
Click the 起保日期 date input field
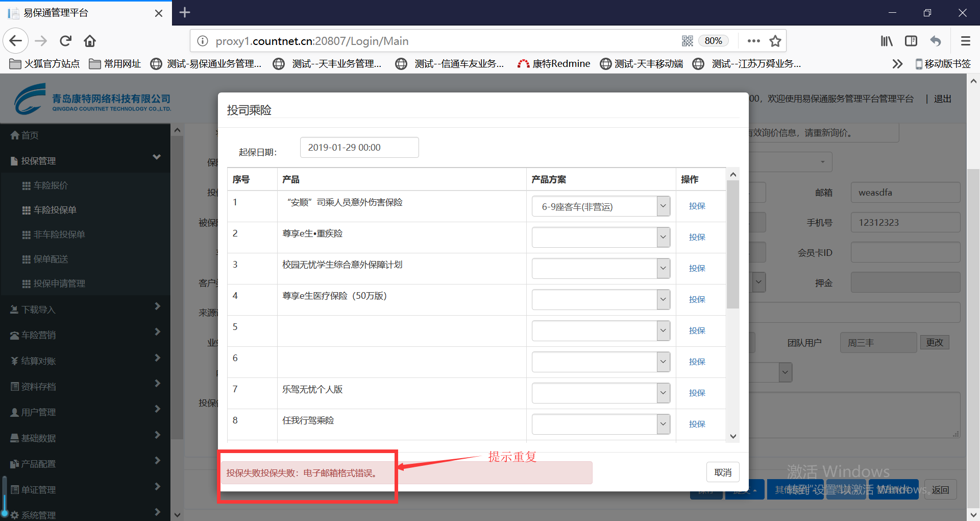coord(359,148)
